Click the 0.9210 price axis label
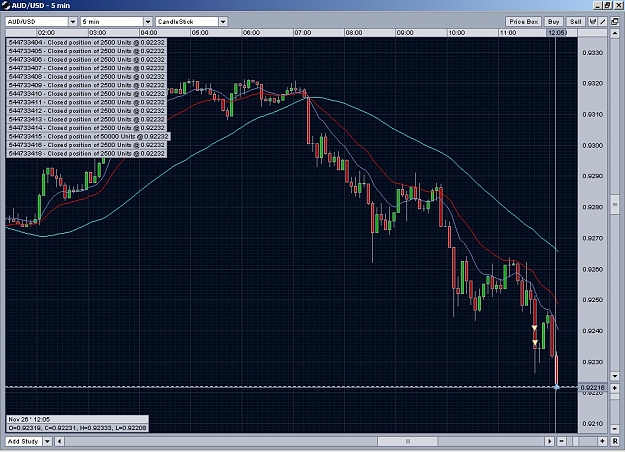This screenshot has width=625, height=452. coord(592,424)
